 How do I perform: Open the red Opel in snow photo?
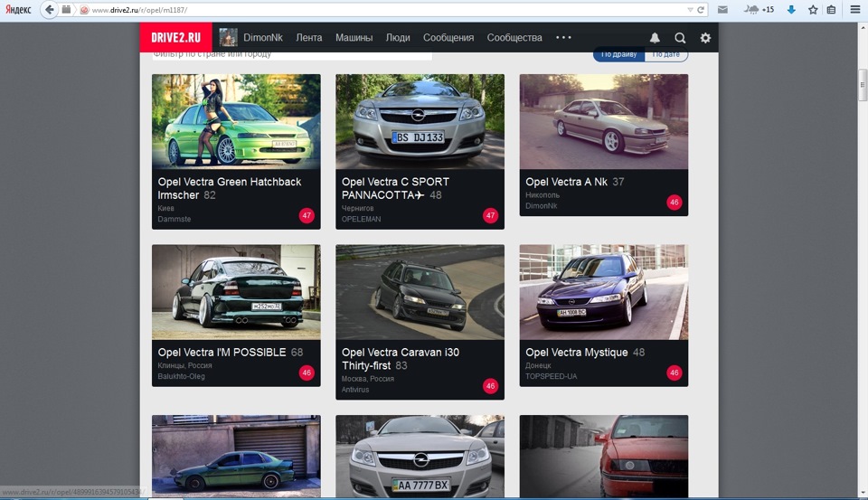(603, 456)
